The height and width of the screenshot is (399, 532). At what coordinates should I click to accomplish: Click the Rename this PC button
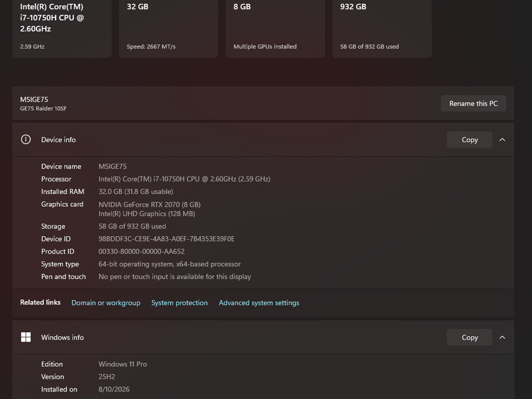(x=473, y=103)
